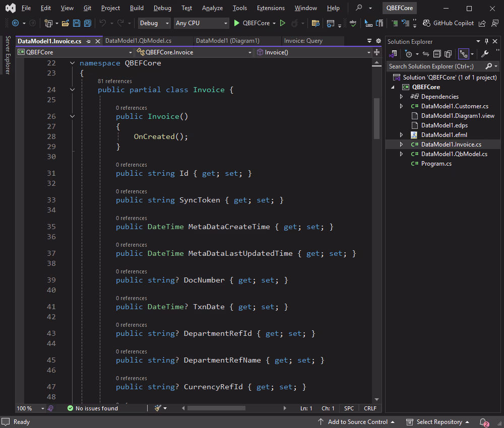Open the Build menu

pos(137,8)
